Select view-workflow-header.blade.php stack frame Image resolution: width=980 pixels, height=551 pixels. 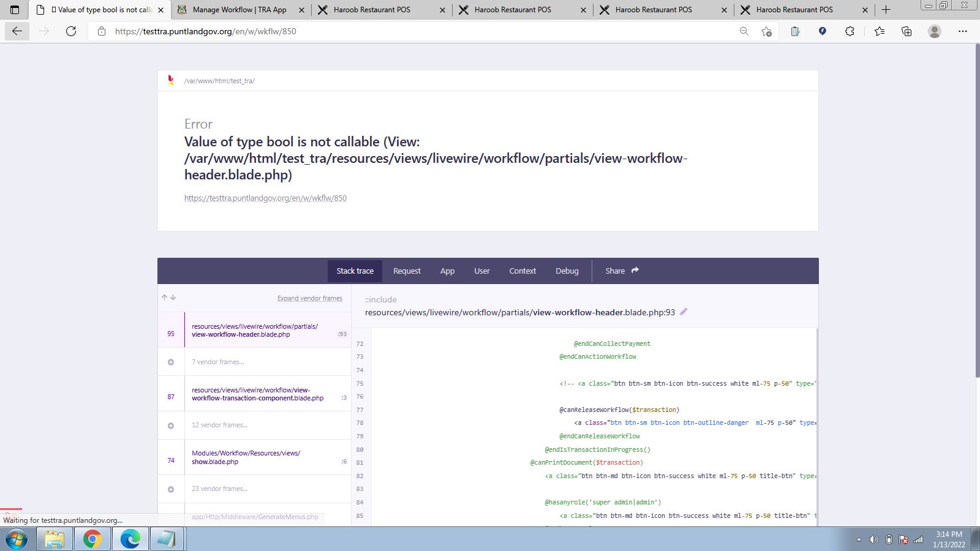coord(254,330)
